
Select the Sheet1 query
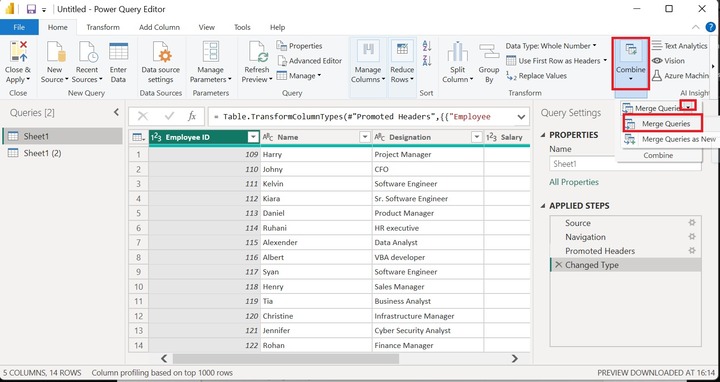click(62, 136)
